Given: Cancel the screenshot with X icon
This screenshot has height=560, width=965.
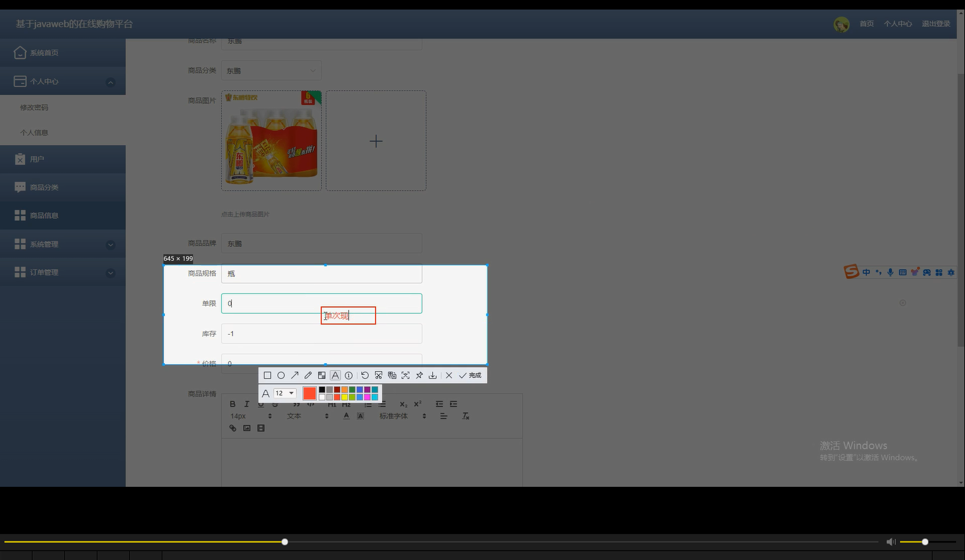Looking at the screenshot, I should (x=449, y=375).
